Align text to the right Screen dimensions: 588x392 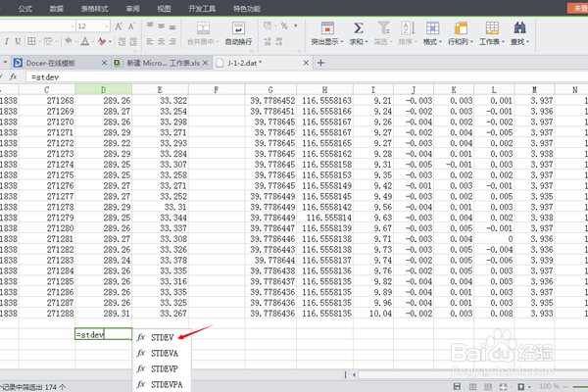(172, 41)
